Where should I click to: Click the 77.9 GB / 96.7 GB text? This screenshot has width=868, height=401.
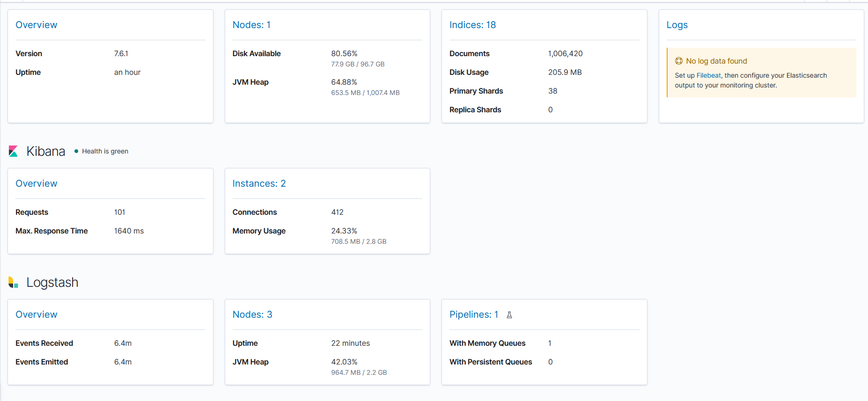pyautogui.click(x=358, y=64)
